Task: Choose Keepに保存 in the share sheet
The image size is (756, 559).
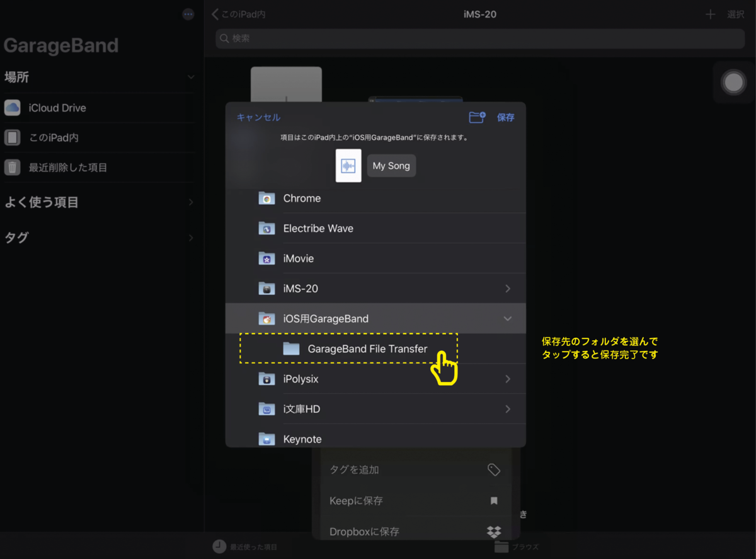Action: click(x=415, y=500)
